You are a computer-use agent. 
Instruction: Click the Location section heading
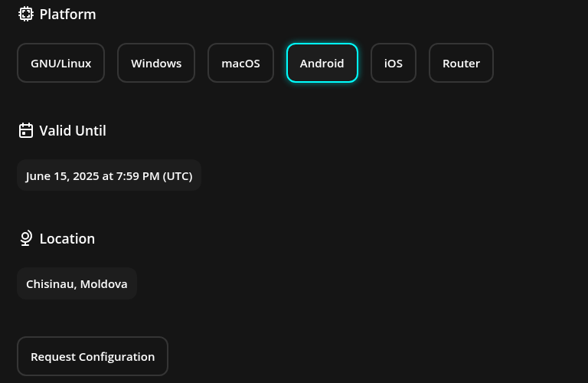pyautogui.click(x=67, y=238)
